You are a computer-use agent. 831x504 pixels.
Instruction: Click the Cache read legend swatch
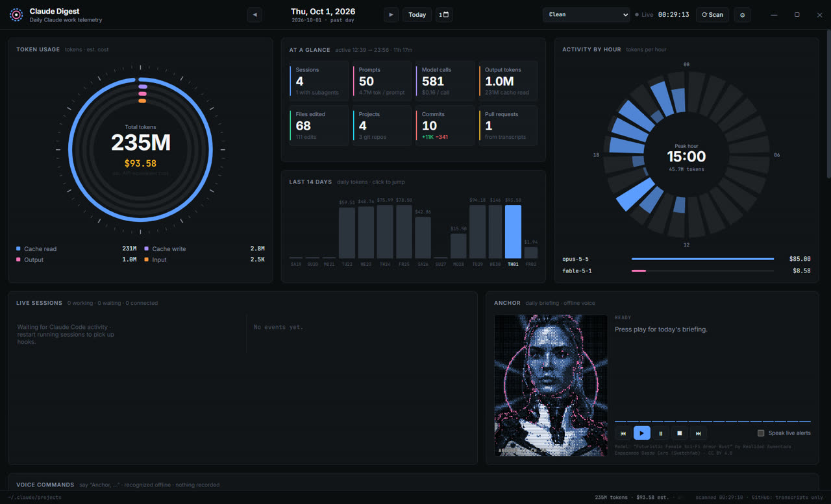point(18,248)
